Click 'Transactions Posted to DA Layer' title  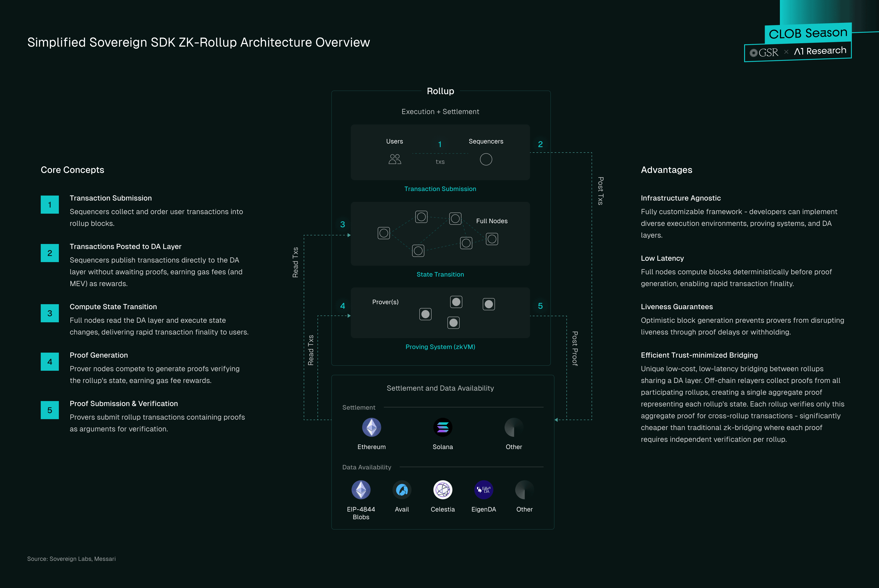126,246
